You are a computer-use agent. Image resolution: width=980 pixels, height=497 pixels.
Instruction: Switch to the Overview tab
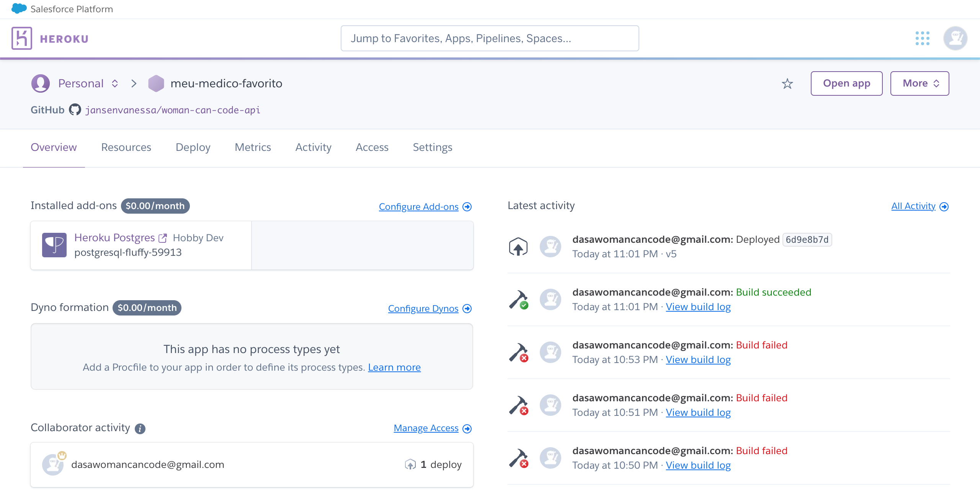(54, 147)
